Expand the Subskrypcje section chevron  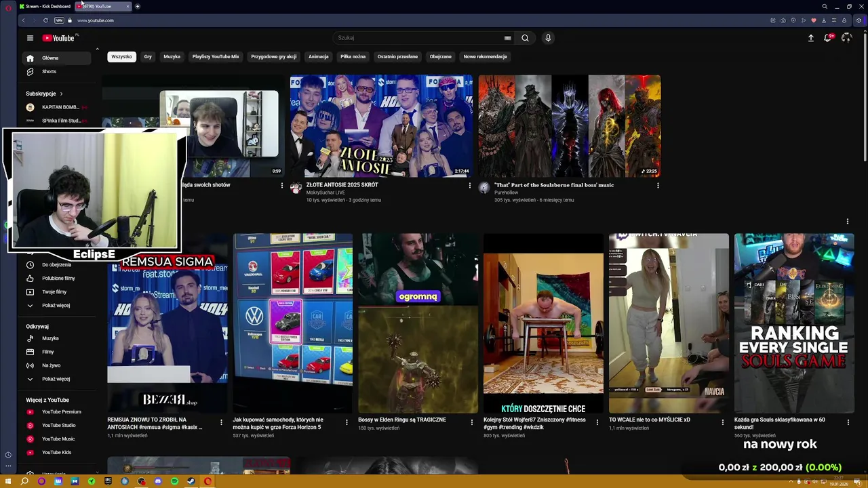pos(61,94)
